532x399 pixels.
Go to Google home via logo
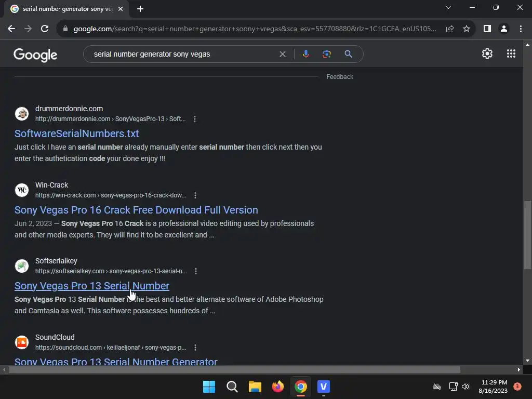coord(36,55)
